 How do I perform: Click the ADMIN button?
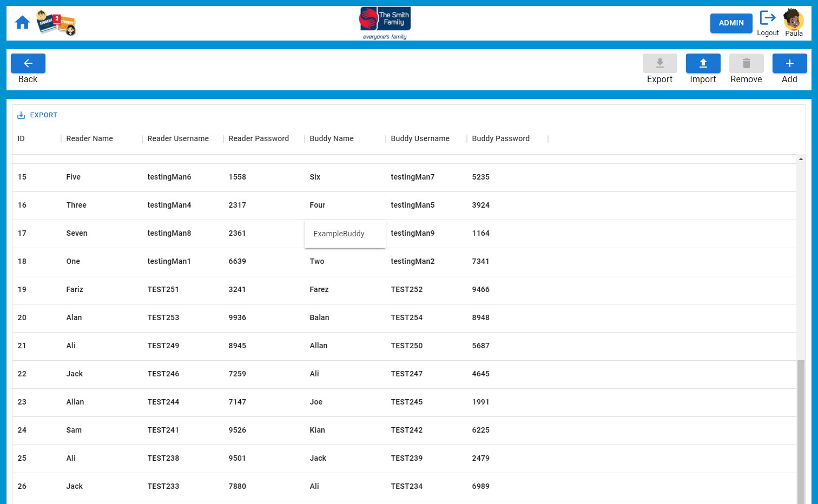[x=731, y=23]
